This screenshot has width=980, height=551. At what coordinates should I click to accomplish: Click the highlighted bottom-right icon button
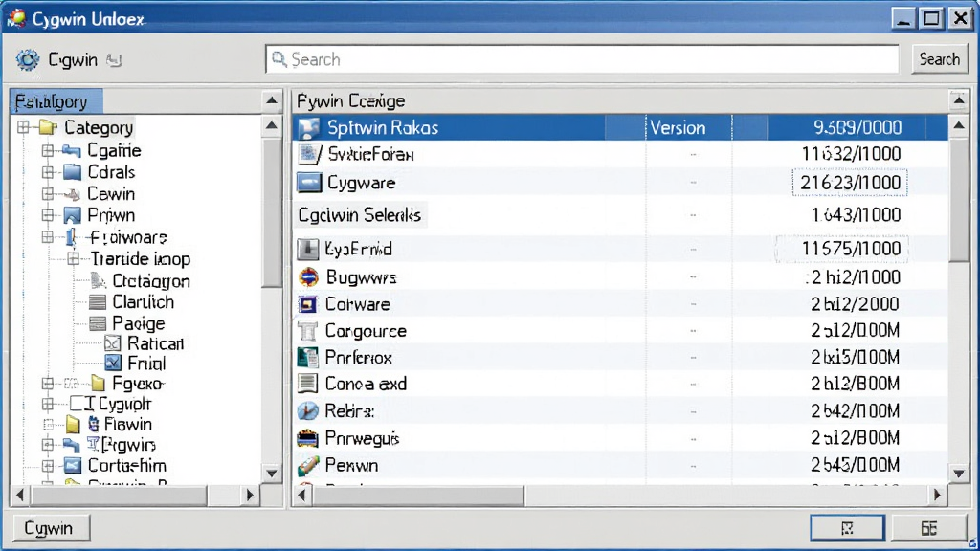[x=847, y=528]
